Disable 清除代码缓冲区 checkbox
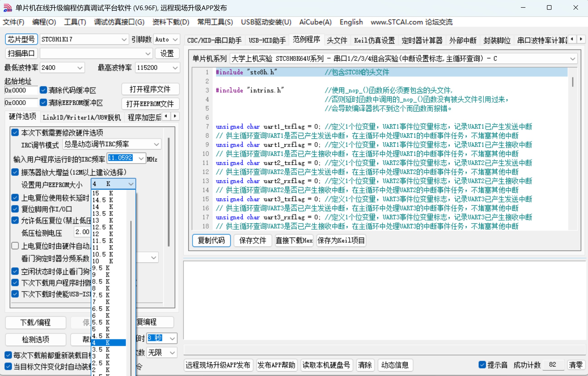 pyautogui.click(x=43, y=90)
